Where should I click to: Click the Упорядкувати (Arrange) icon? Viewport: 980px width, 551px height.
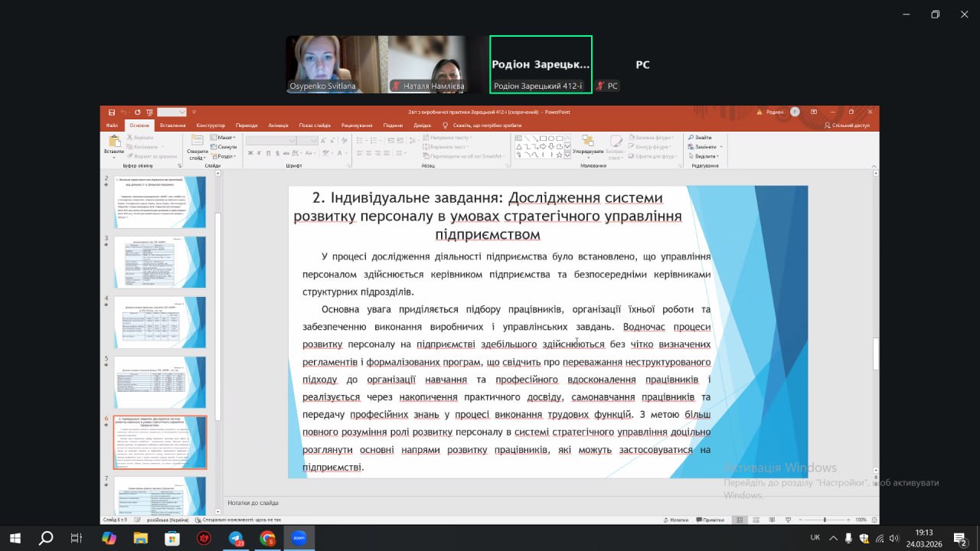(587, 142)
